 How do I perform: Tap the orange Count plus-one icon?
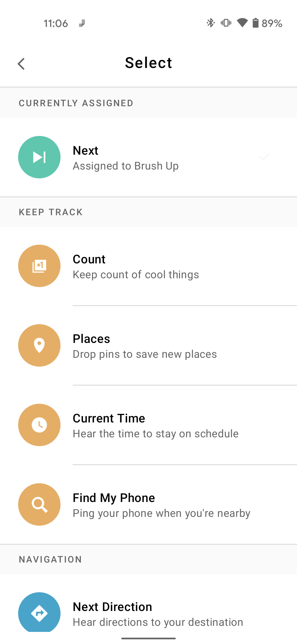pos(39,266)
